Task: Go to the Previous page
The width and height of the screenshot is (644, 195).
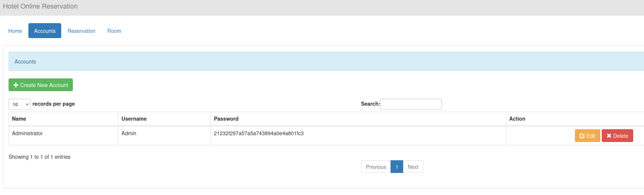Action: pos(376,167)
